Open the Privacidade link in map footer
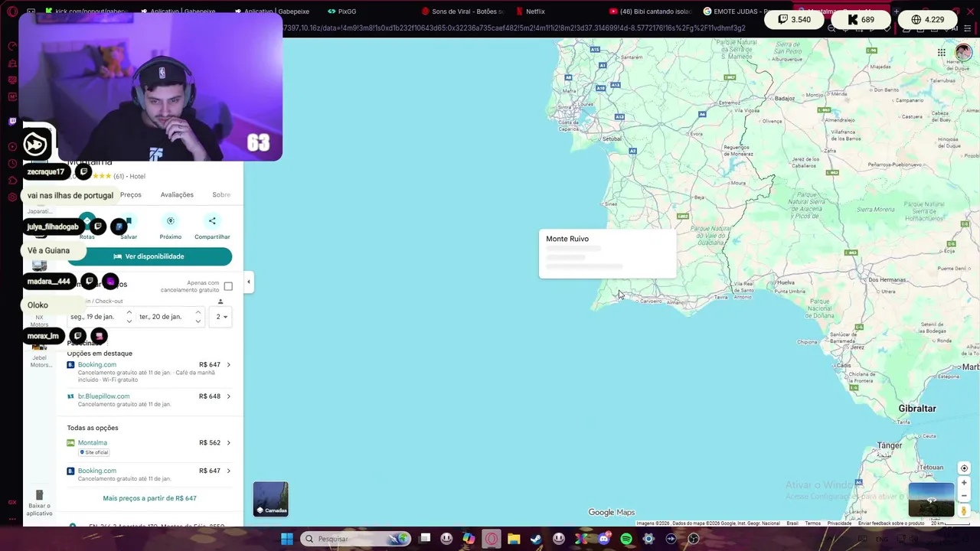980x551 pixels. click(839, 523)
